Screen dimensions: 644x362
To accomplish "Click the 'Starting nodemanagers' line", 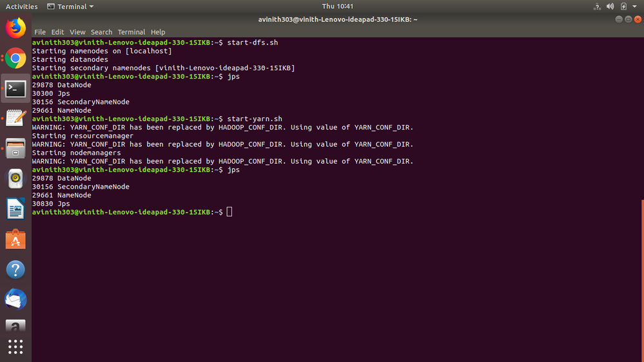I will [77, 153].
